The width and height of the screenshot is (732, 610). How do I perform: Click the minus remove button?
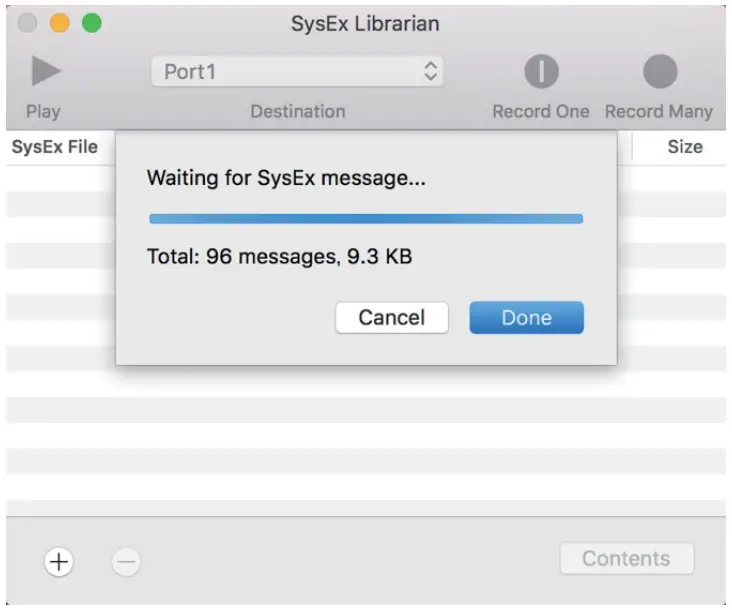pos(126,561)
